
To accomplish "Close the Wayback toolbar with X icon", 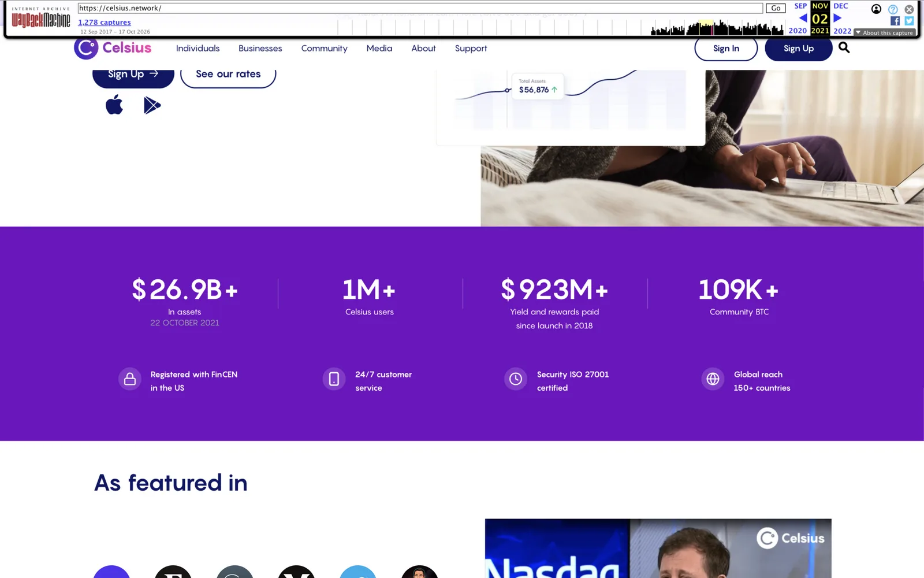I will click(x=909, y=9).
